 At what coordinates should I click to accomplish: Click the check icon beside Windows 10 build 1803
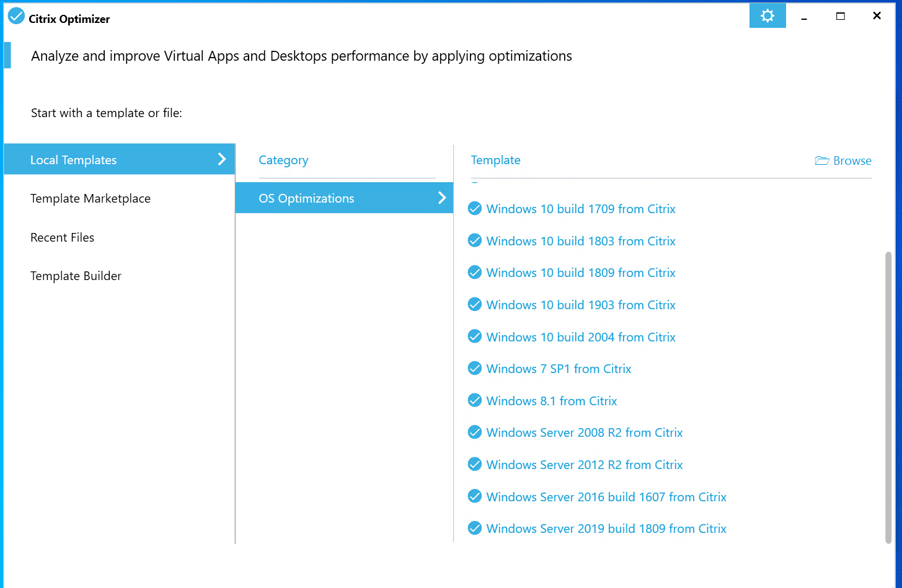pos(475,240)
